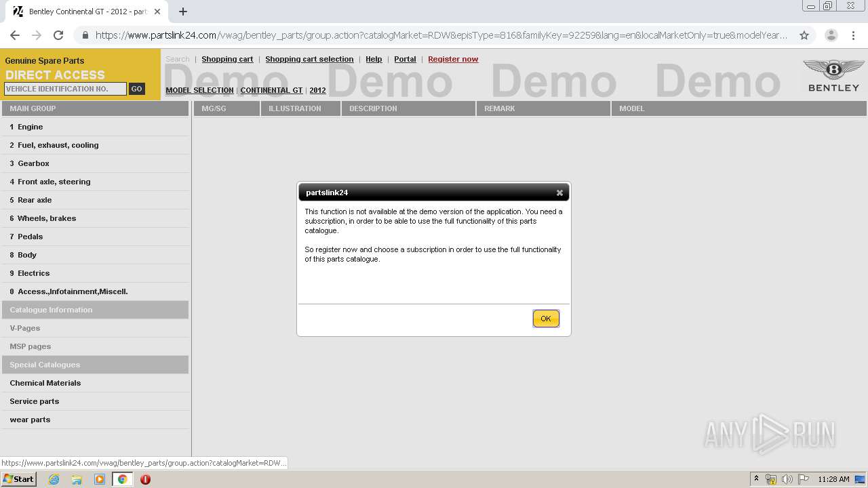Click the Bentley logo
The image size is (868, 488).
tap(833, 75)
